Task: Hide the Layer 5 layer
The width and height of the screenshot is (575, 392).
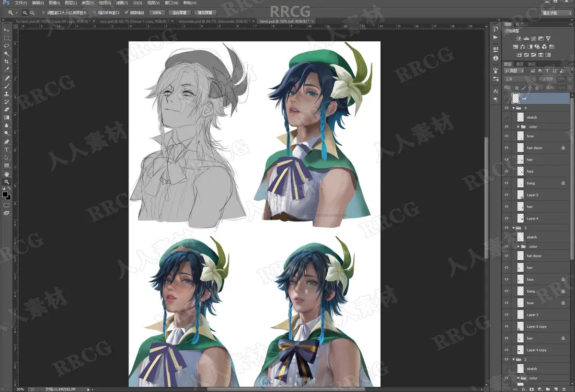Action: tap(506, 195)
